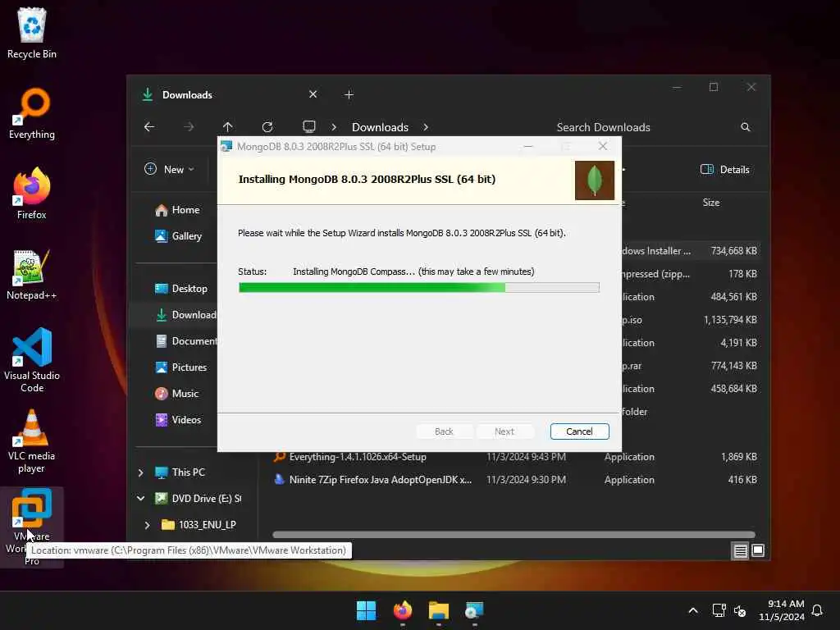Click the search magnifier icon in Explorer
Screen dimensions: 840x630
pyautogui.click(x=745, y=127)
